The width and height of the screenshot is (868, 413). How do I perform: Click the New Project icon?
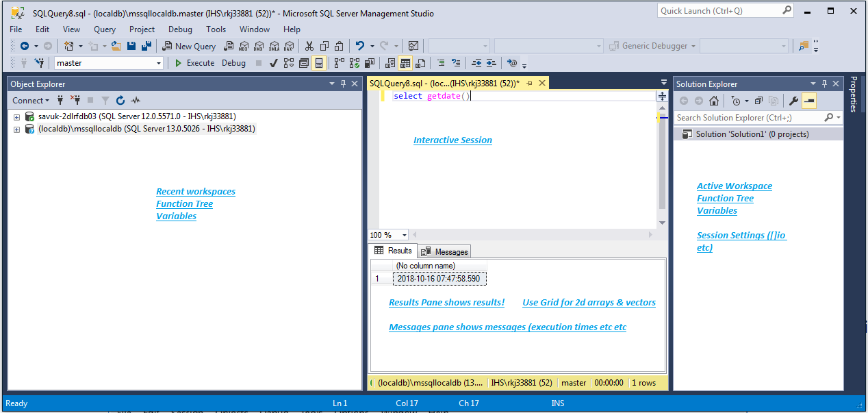68,46
